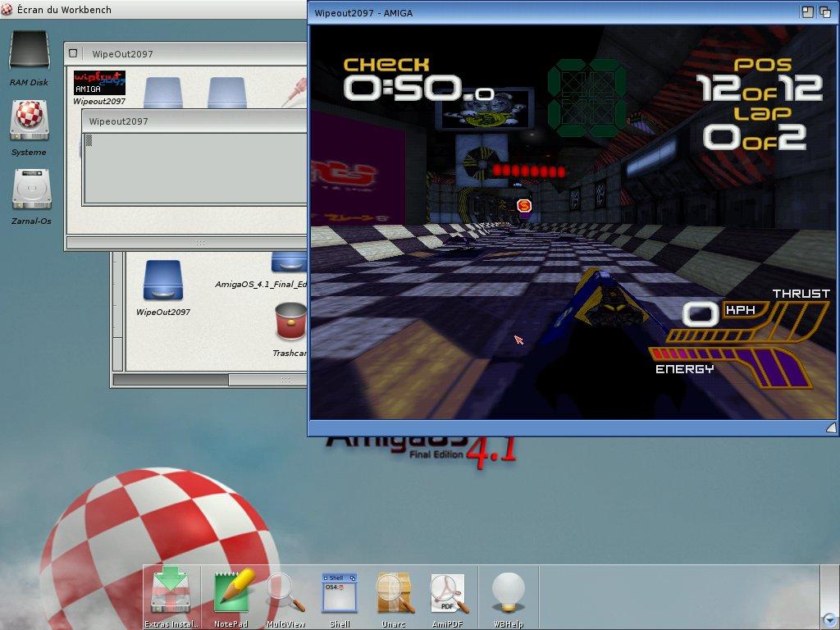The height and width of the screenshot is (630, 840).
Task: Launch MultiView from the dock
Action: 285,592
